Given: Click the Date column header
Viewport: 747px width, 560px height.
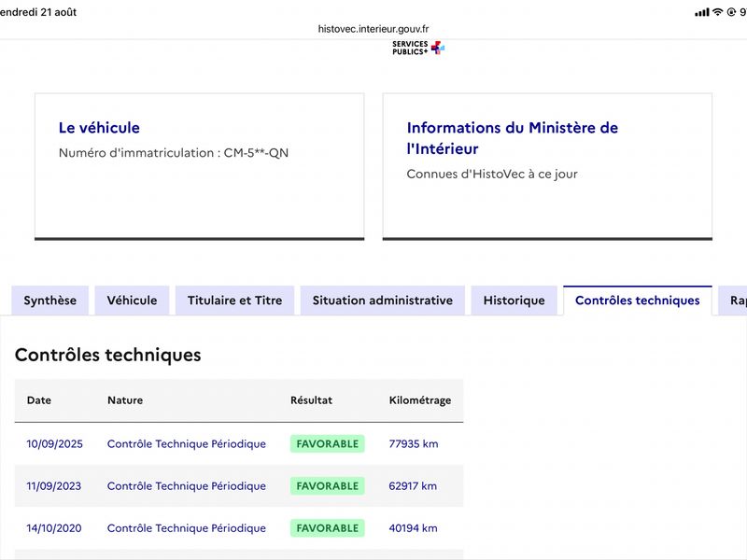Looking at the screenshot, I should [39, 400].
